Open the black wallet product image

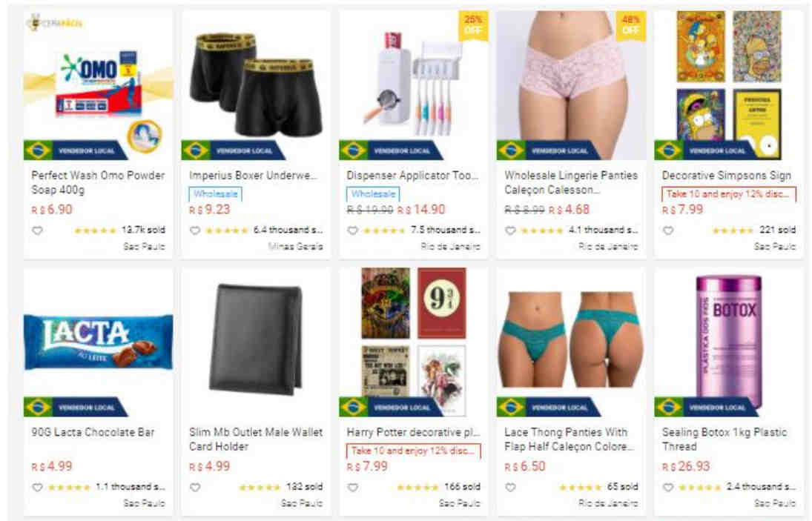256,339
